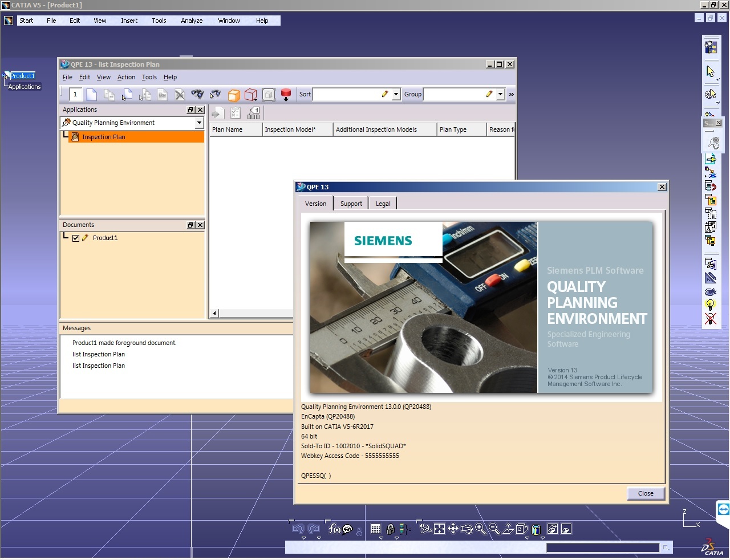The height and width of the screenshot is (560, 730).
Task: Close the Applications panel with its X button
Action: coord(200,109)
